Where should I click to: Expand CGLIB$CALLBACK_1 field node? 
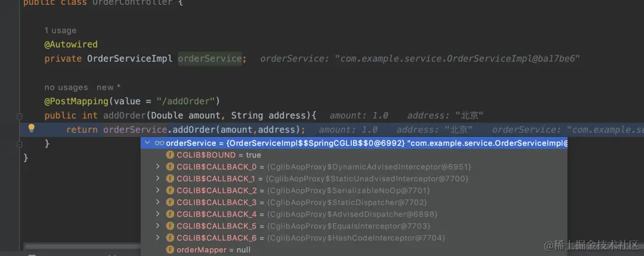157,179
